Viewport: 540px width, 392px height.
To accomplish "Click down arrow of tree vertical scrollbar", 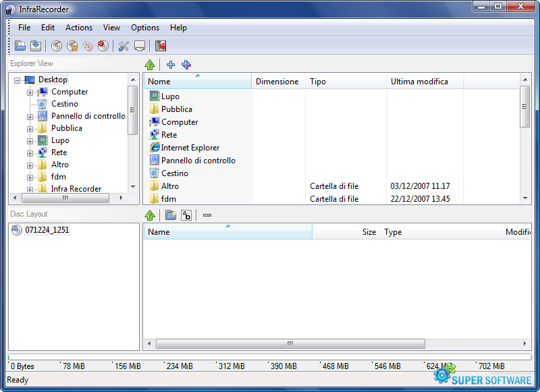I will 133,187.
